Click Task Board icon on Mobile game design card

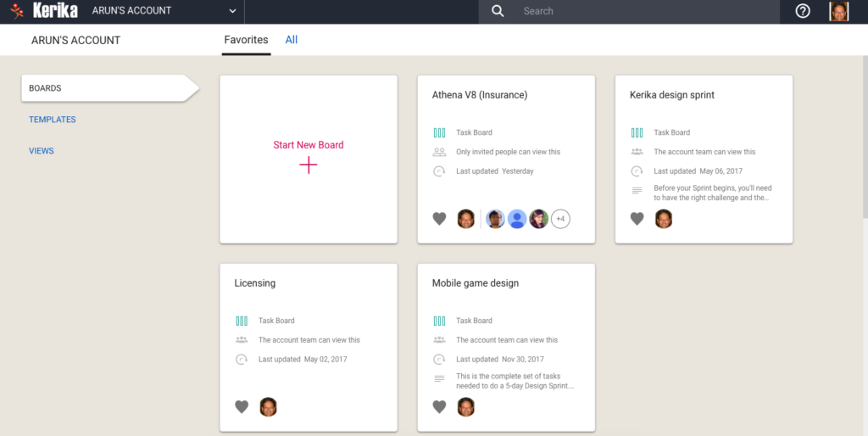[440, 321]
